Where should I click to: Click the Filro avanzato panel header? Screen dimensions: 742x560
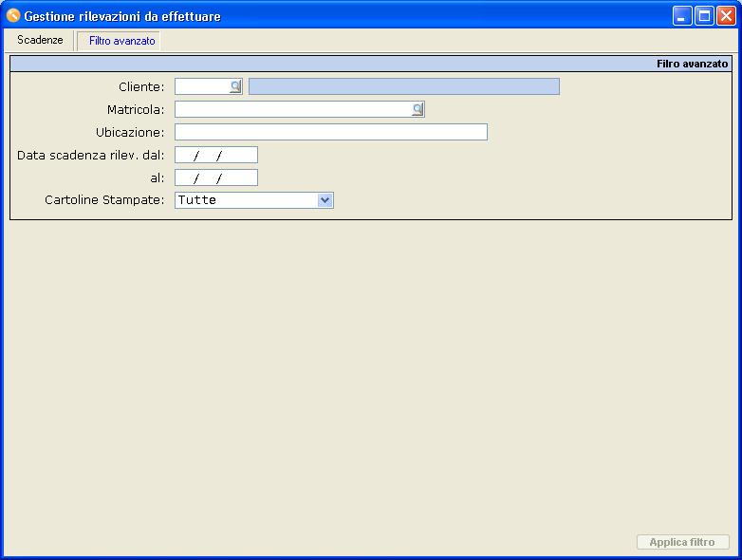[371, 64]
